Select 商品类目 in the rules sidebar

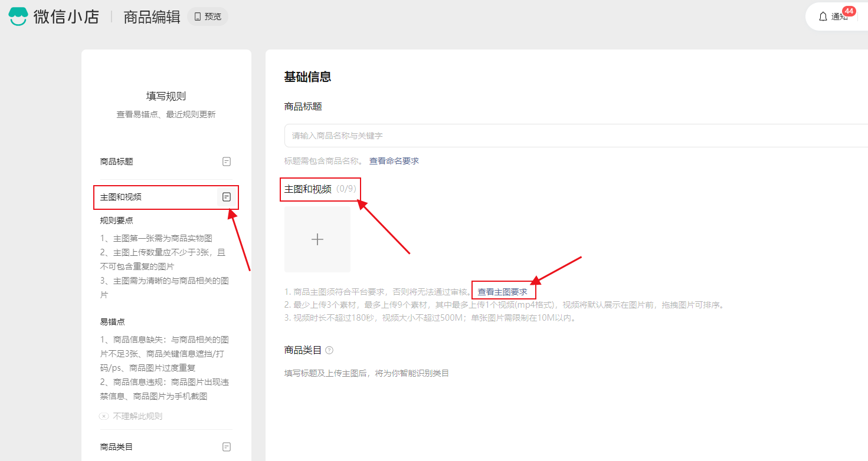tap(117, 447)
